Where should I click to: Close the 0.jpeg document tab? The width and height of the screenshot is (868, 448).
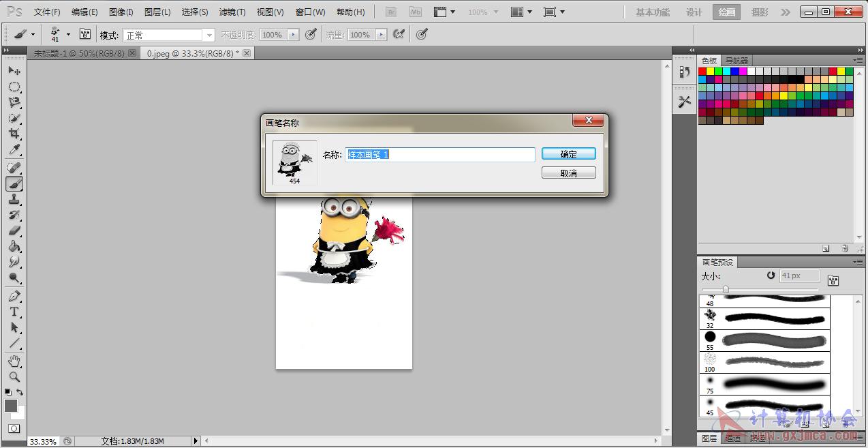click(247, 53)
